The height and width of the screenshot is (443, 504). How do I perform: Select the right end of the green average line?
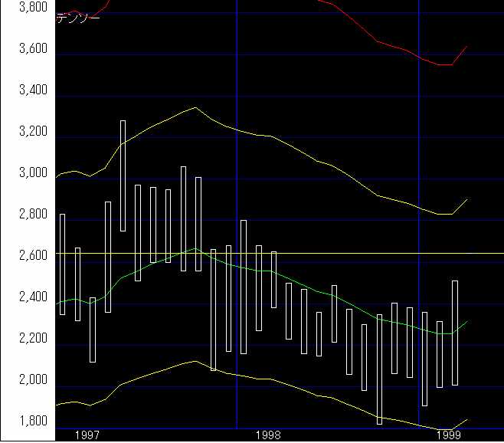(x=466, y=321)
